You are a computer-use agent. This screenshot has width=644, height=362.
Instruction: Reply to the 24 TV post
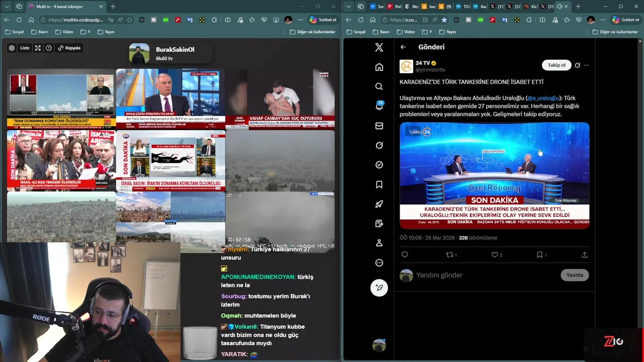click(x=405, y=255)
